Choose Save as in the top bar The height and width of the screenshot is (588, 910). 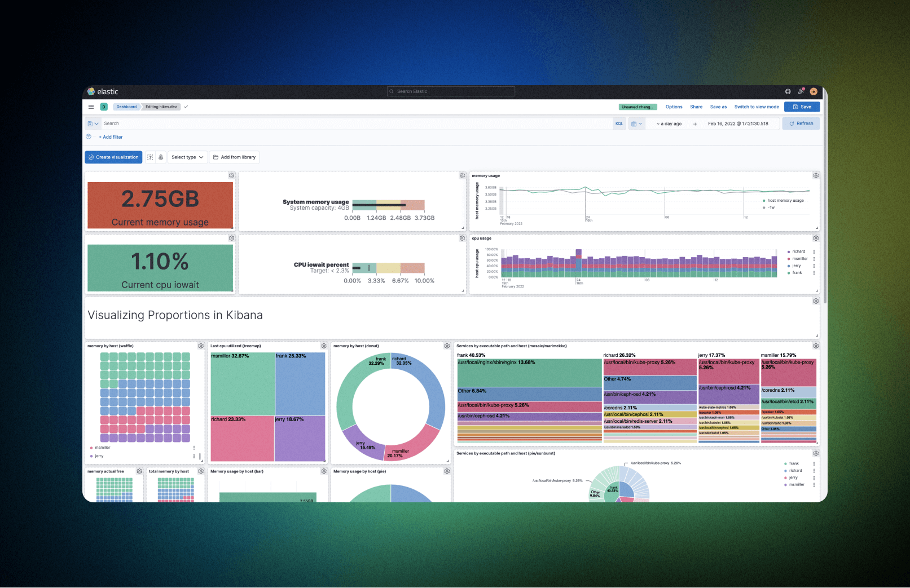pyautogui.click(x=718, y=107)
